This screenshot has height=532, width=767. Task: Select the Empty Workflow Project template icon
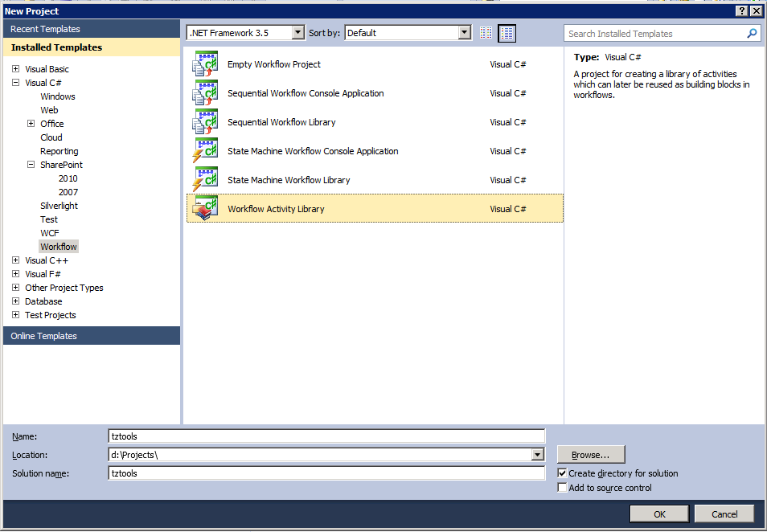(x=205, y=64)
